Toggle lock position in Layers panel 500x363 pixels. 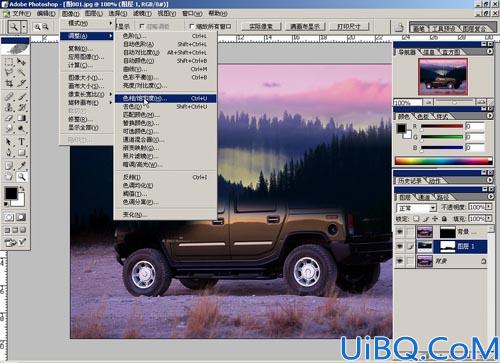(x=435, y=219)
